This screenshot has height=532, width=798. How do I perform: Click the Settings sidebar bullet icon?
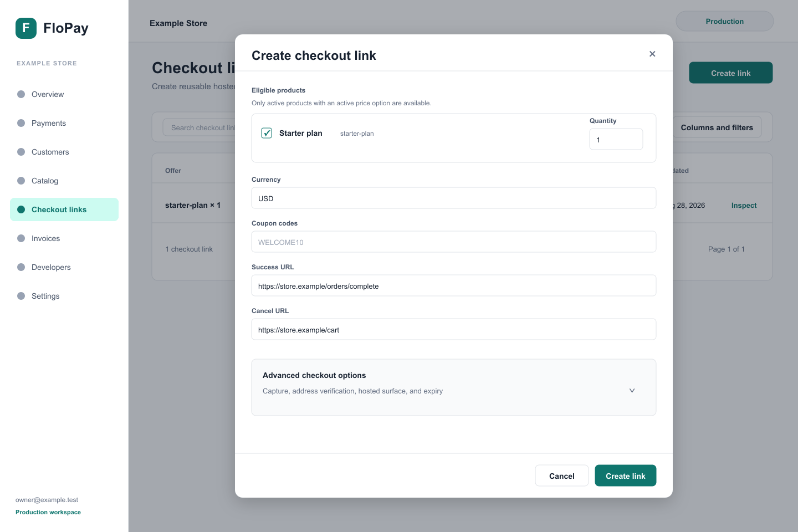coord(21,296)
